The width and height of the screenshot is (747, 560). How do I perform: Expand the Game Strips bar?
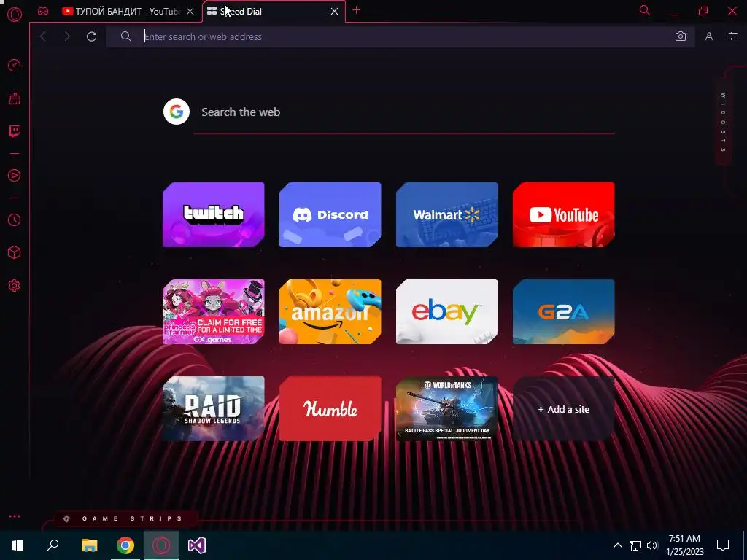pos(124,518)
